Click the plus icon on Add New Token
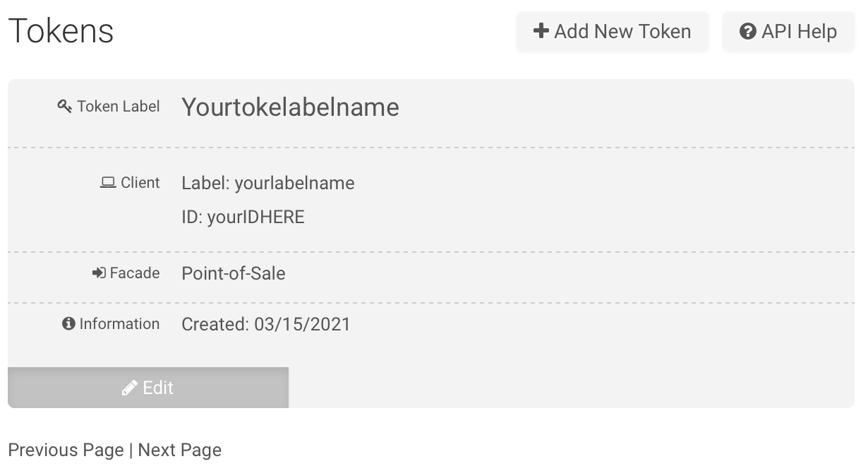Screen dimensions: 868x466 [541, 31]
